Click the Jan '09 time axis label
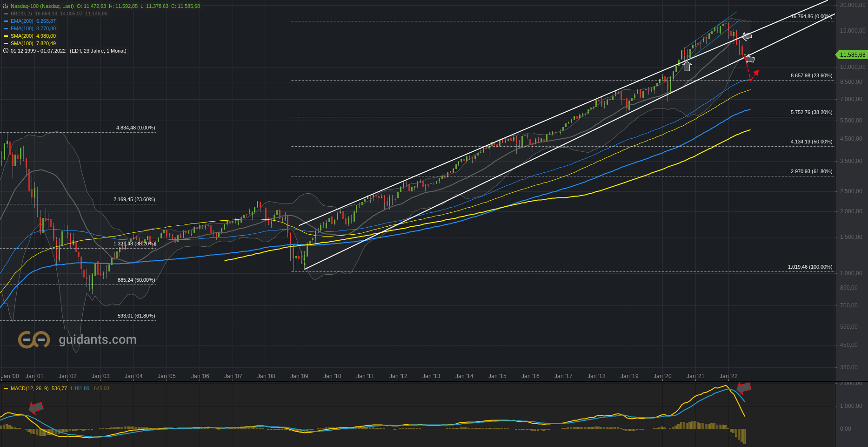 click(x=299, y=376)
